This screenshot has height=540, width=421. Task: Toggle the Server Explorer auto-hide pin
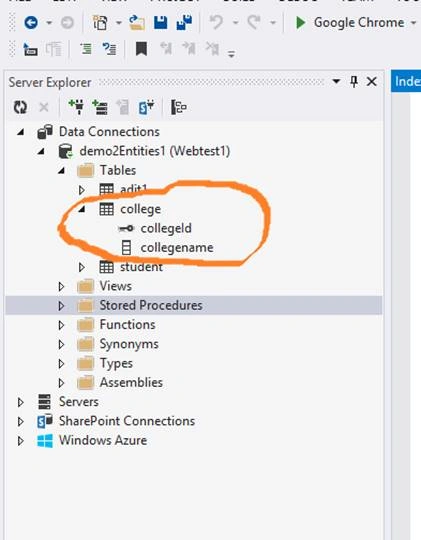(354, 82)
